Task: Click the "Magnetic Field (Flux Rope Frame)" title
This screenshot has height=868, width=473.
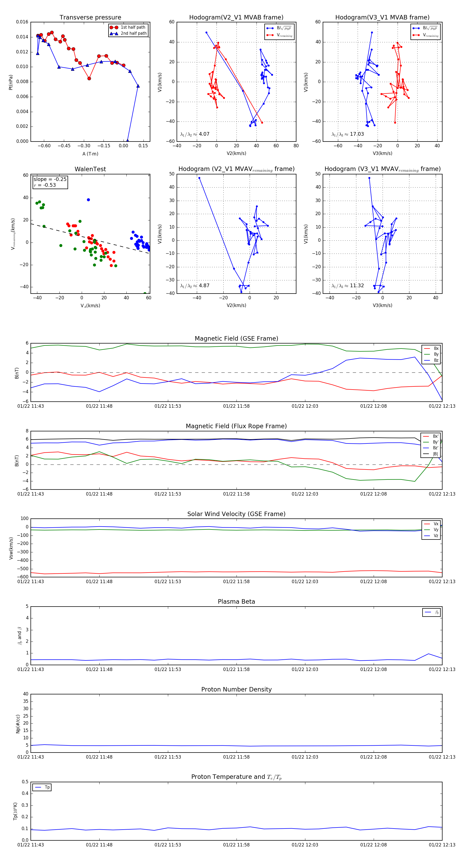Action: [236, 426]
